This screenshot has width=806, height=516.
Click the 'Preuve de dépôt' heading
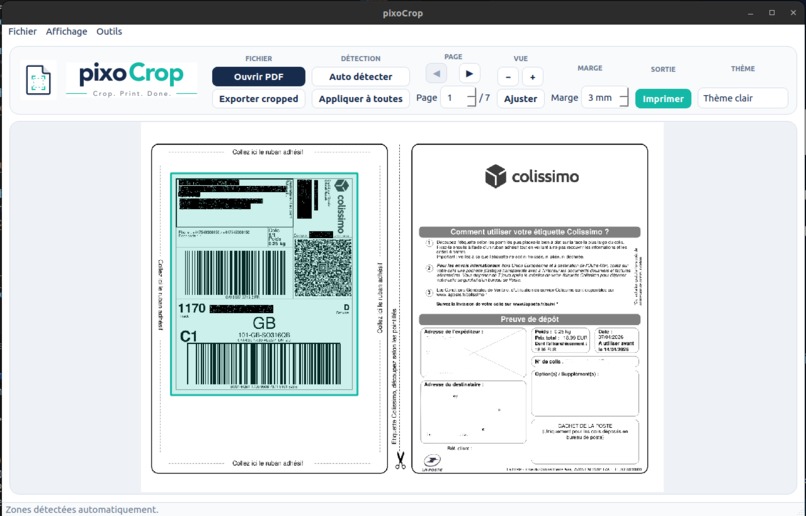[529, 319]
